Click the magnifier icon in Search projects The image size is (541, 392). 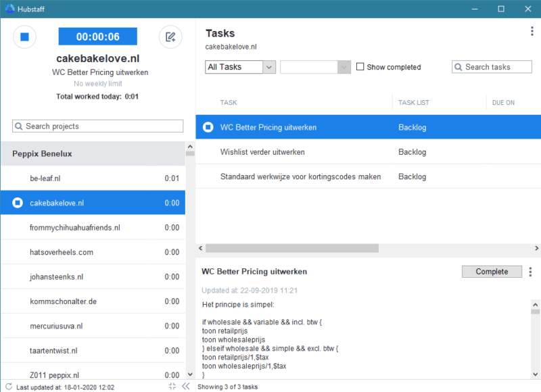tap(19, 126)
